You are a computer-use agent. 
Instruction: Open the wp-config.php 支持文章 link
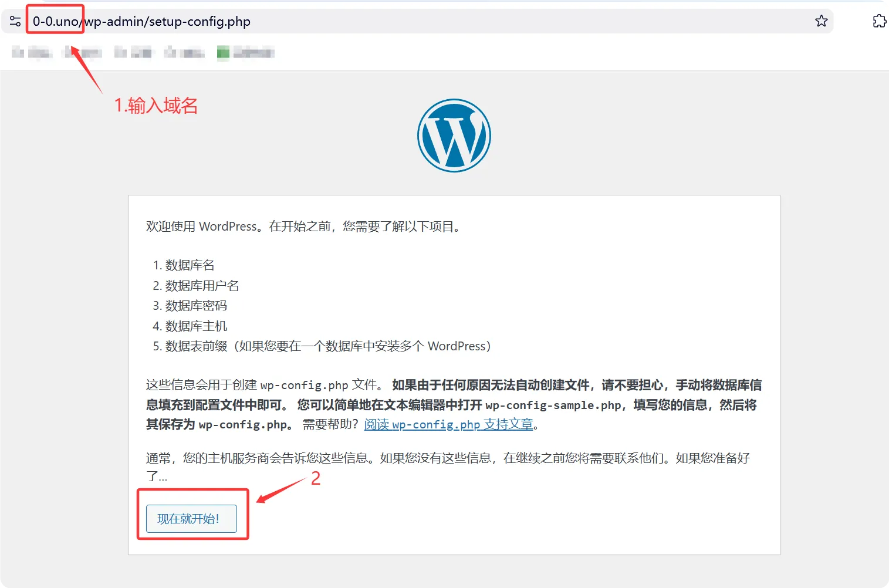448,424
